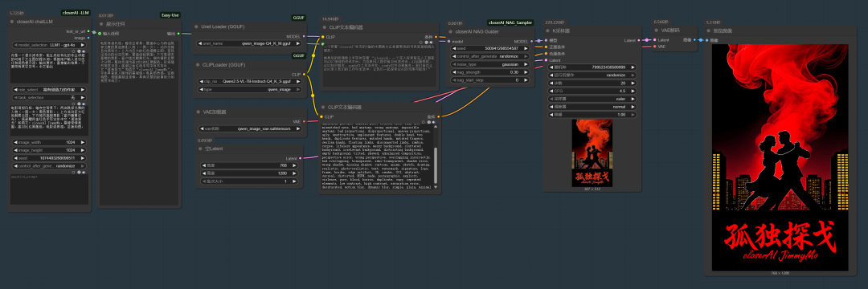The height and width of the screenshot is (289, 868).
Task: Collapse the 预览图像 node dot
Action: click(710, 31)
